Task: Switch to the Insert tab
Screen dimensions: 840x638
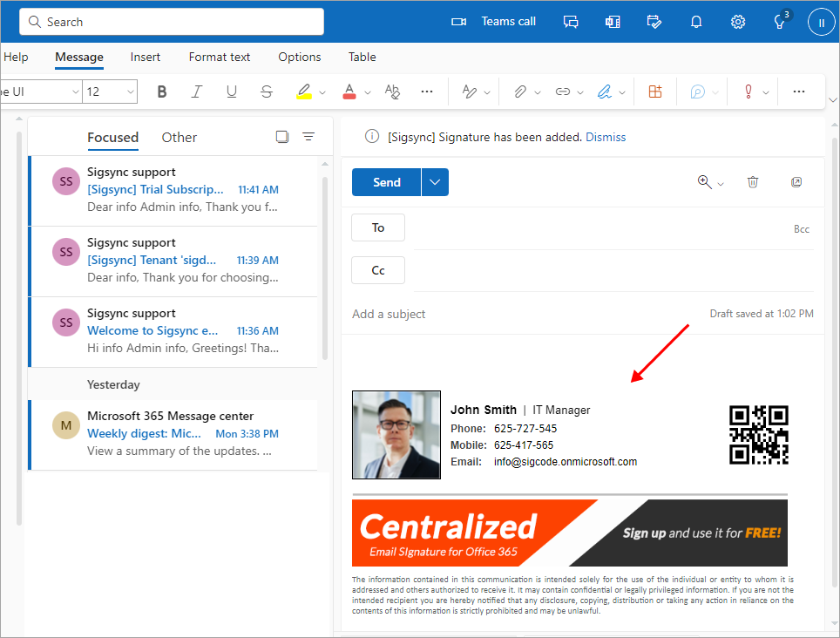Action: (146, 57)
